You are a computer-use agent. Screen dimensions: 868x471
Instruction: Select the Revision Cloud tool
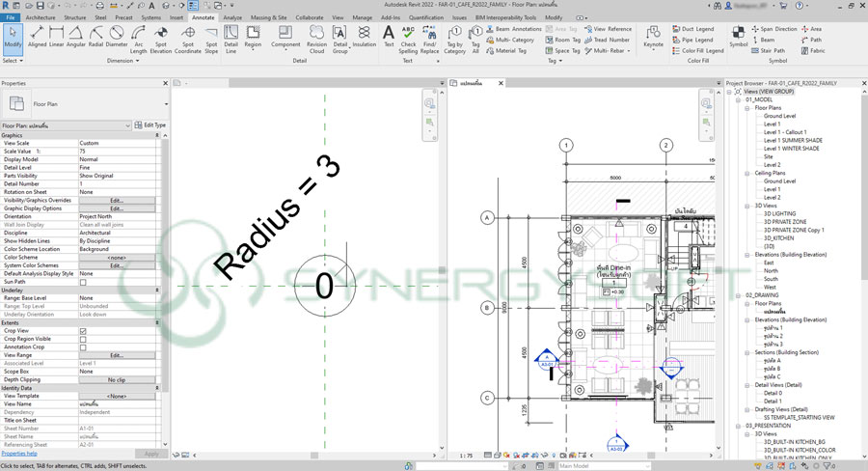316,39
